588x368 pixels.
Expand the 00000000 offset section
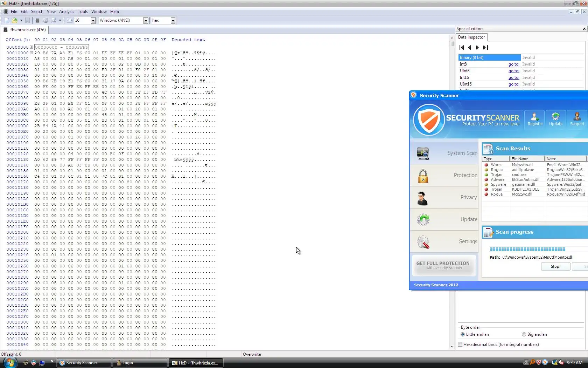(31, 47)
